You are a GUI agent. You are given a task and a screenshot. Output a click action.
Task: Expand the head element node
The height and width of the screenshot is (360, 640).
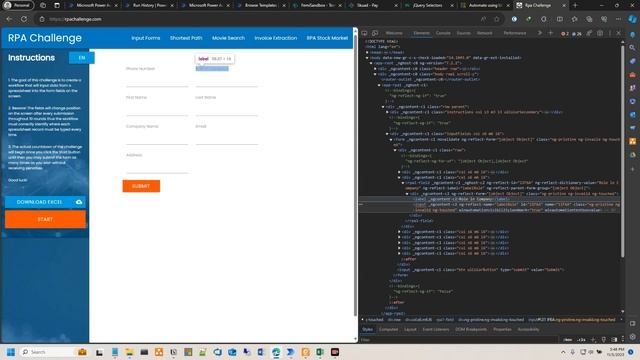(367, 52)
